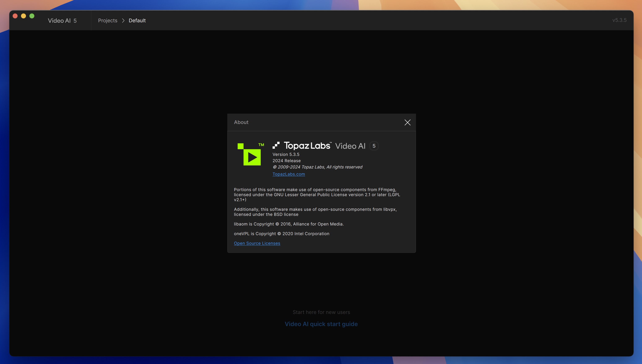Open the Video AI quick start guide

coord(321,324)
